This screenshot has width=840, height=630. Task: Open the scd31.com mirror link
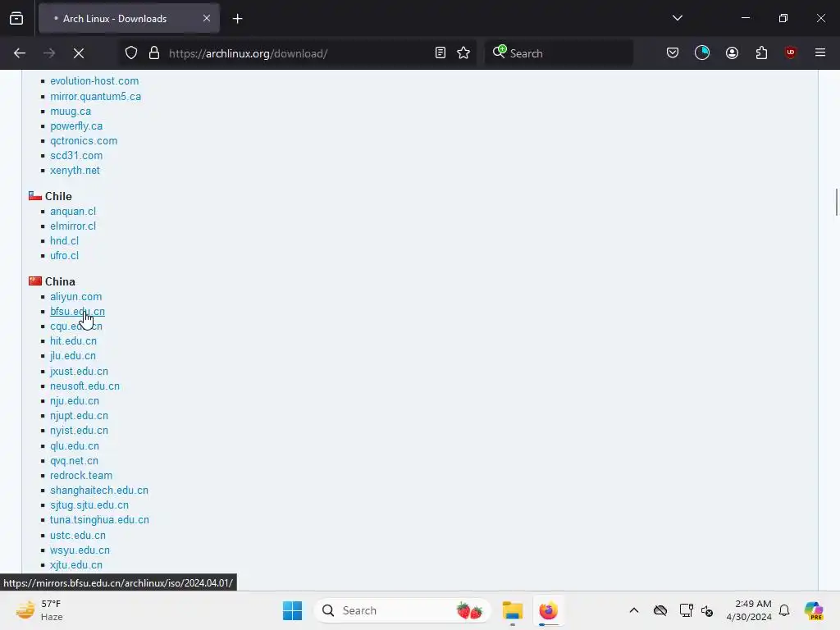(x=76, y=156)
